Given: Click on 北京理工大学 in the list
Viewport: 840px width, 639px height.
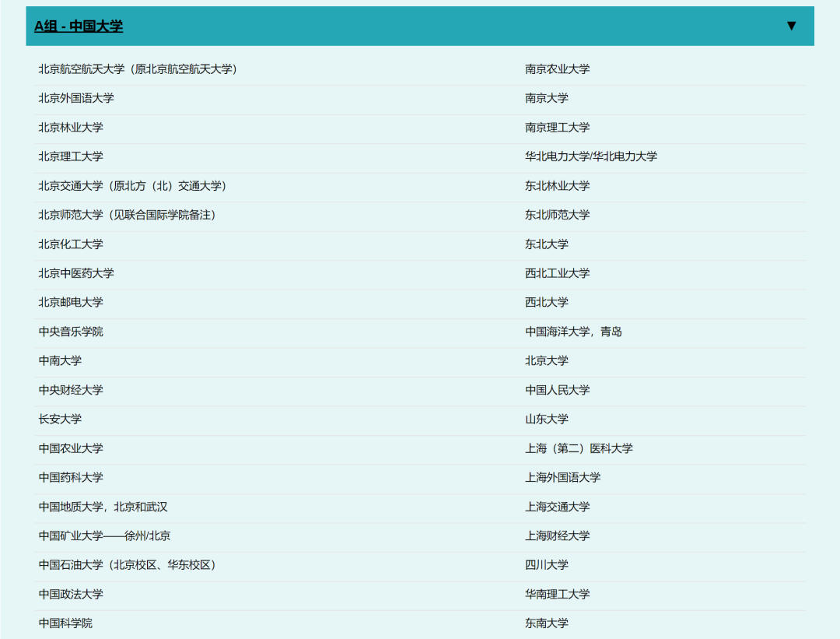Looking at the screenshot, I should pyautogui.click(x=71, y=156).
